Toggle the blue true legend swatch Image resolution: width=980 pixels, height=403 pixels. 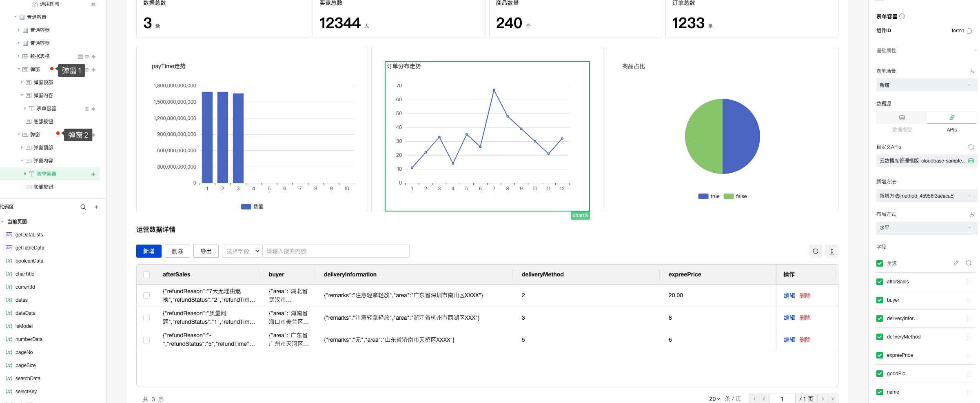703,196
